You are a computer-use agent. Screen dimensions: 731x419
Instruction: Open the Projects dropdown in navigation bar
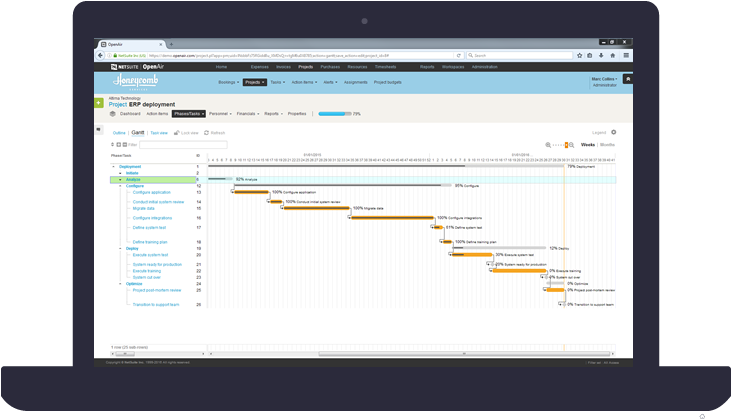(255, 81)
